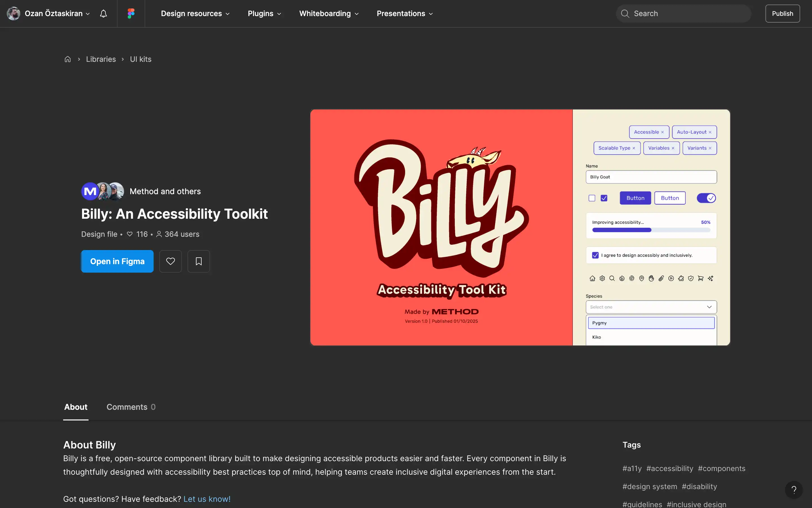Viewport: 812px width, 508px height.
Task: Expand the Presentations menu
Action: 405,14
